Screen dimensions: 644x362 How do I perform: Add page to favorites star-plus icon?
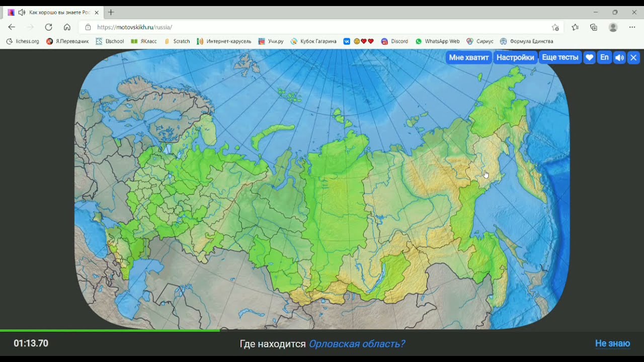(x=555, y=27)
